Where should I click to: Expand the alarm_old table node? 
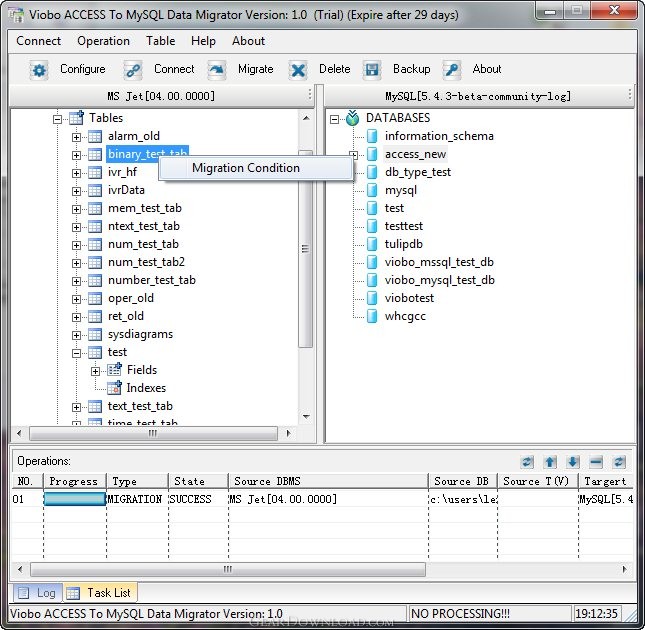[76, 137]
